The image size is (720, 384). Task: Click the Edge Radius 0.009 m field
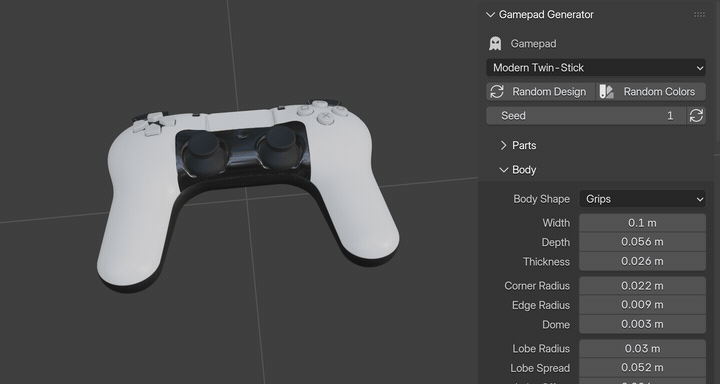click(642, 305)
